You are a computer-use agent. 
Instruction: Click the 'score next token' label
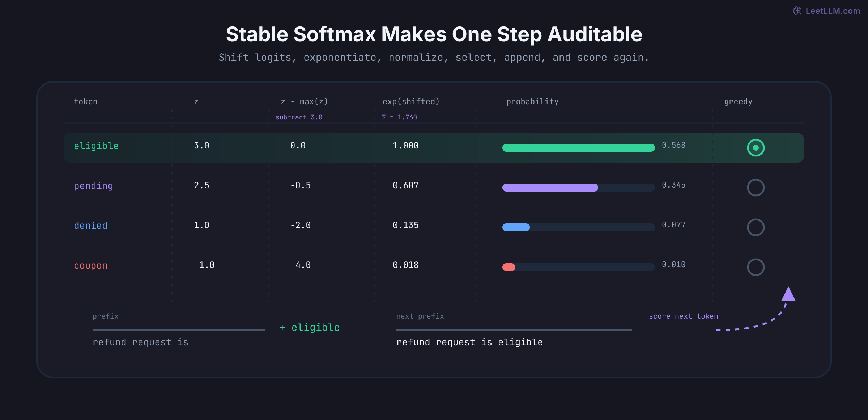[x=683, y=316]
